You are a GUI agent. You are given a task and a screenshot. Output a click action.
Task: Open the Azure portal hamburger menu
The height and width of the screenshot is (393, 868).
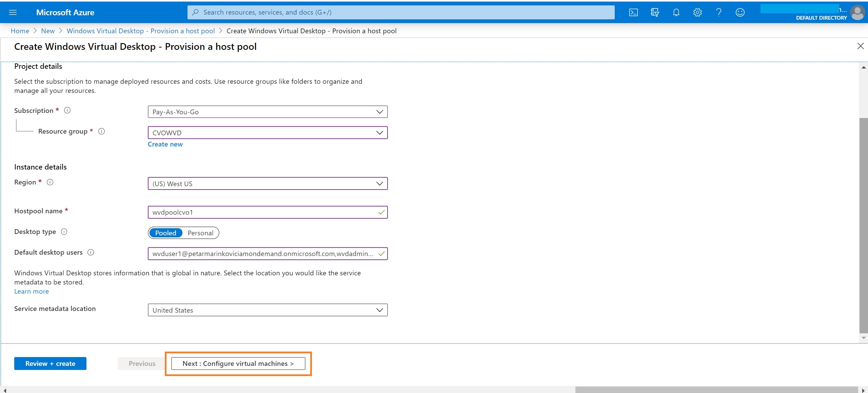[13, 13]
